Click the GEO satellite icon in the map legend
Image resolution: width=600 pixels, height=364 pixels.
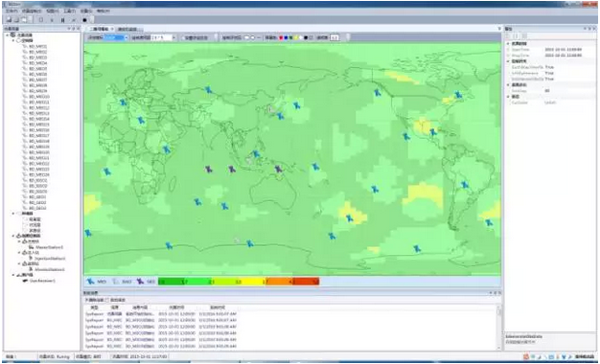click(x=141, y=282)
